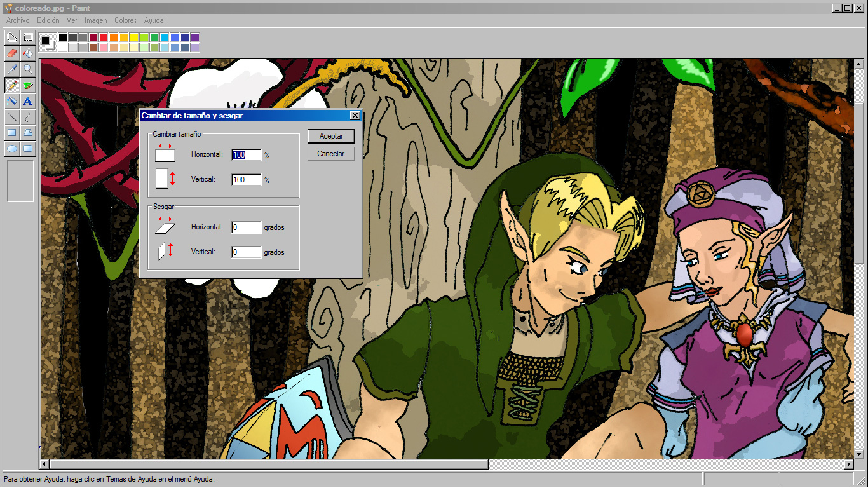868x488 pixels.
Task: Choose the Fill with color bucket tool
Action: pyautogui.click(x=28, y=53)
